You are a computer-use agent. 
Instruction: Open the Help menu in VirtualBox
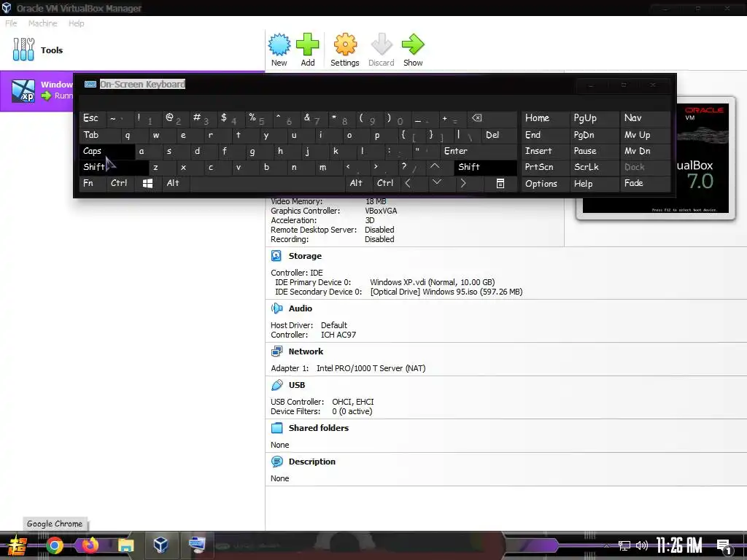(76, 23)
